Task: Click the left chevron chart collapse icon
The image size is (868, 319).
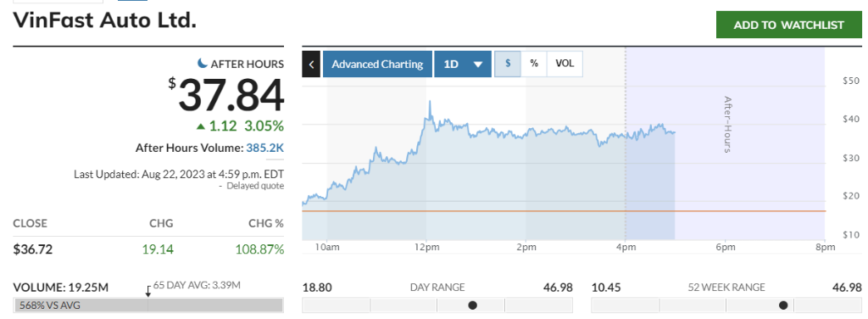Action: (x=311, y=64)
